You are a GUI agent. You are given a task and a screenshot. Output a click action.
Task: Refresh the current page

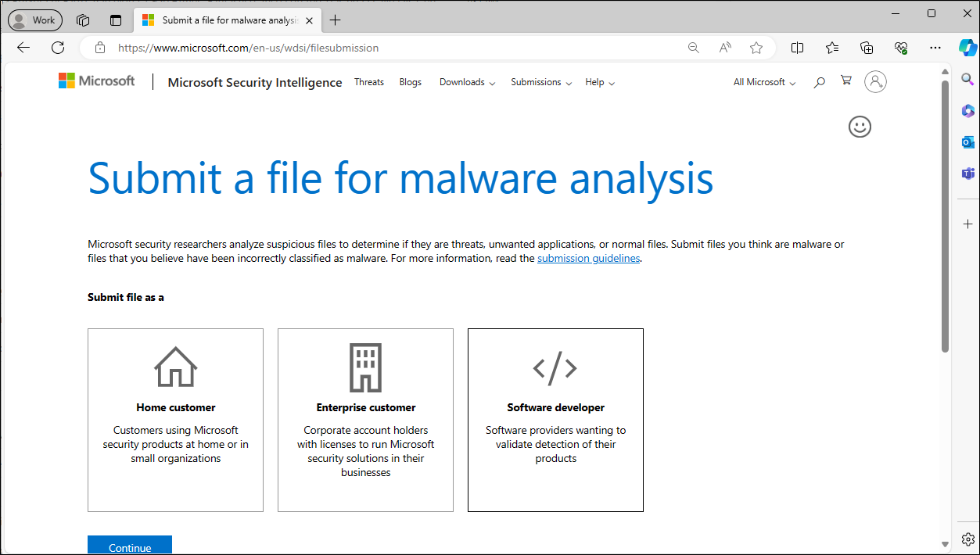58,48
